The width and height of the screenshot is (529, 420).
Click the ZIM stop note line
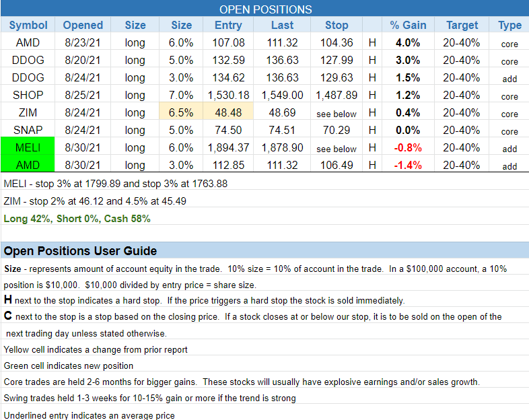[95, 201]
